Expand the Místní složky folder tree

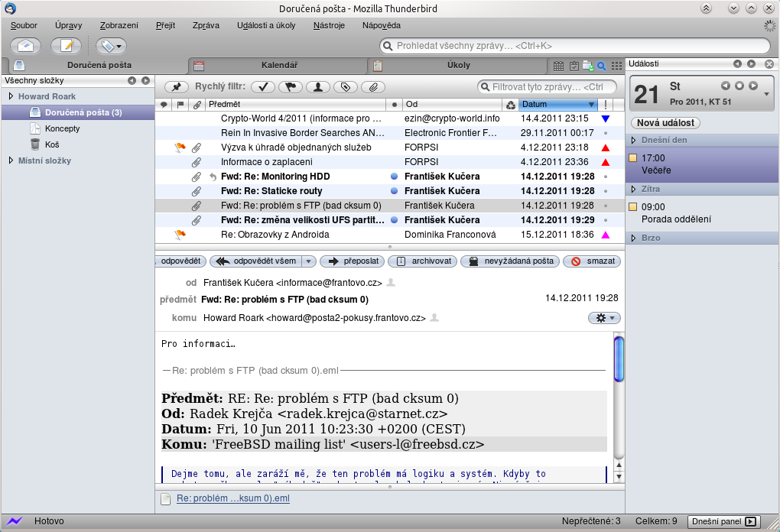11,161
